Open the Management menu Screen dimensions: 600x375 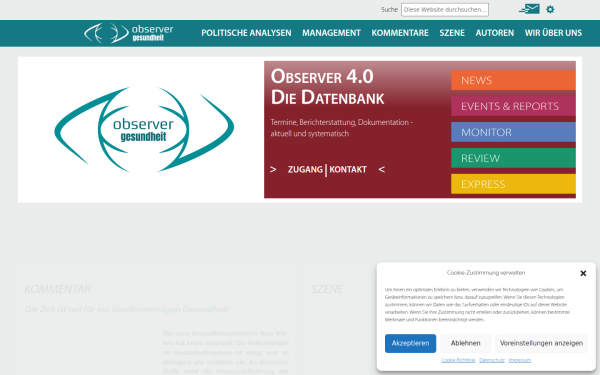(x=331, y=33)
